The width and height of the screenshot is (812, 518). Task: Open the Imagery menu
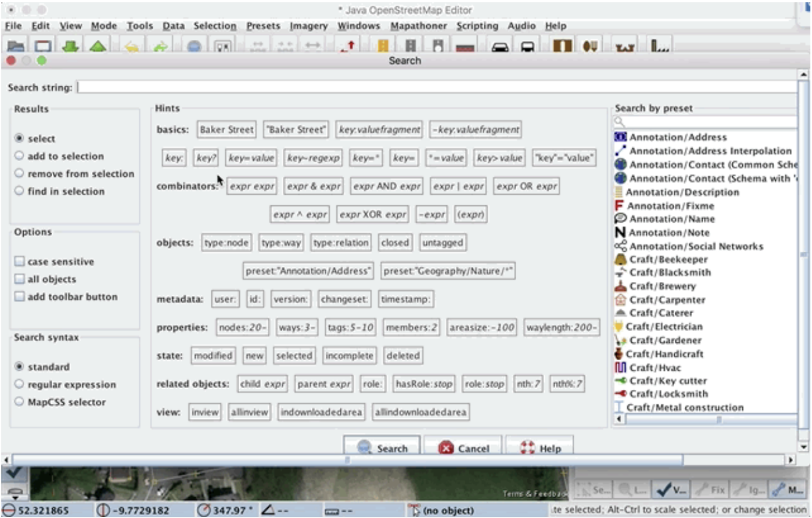pyautogui.click(x=309, y=26)
